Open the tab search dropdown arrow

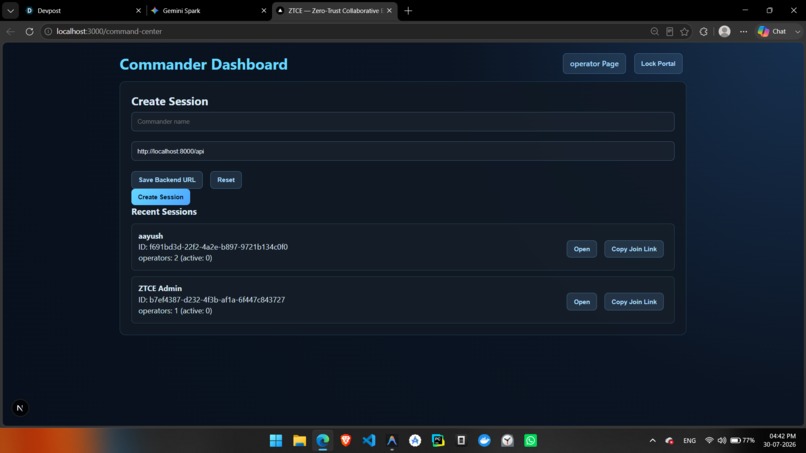(x=10, y=11)
